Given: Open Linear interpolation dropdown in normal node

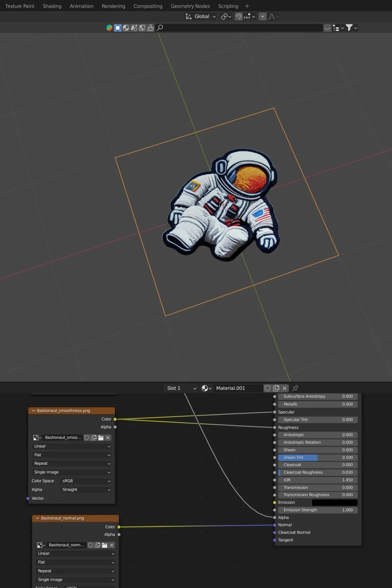Looking at the screenshot, I should click(75, 554).
